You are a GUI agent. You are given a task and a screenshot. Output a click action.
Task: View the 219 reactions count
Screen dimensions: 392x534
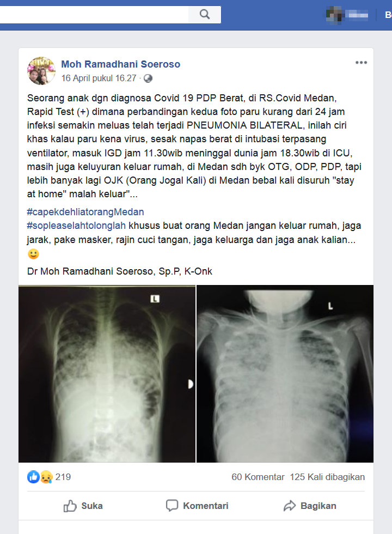click(63, 477)
